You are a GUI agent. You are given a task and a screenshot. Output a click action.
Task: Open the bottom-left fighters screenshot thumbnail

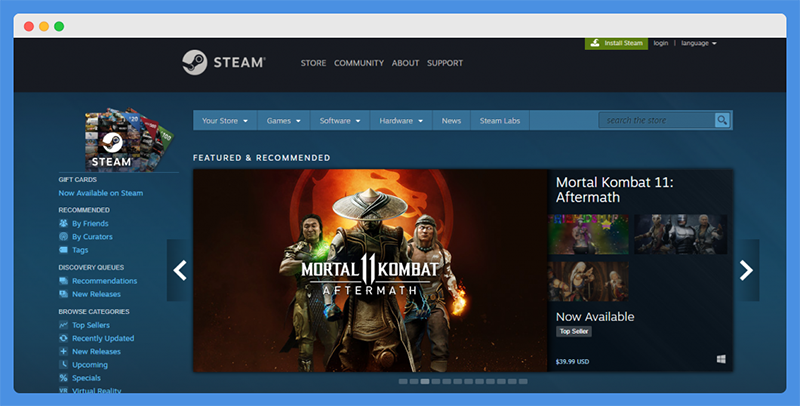click(588, 282)
